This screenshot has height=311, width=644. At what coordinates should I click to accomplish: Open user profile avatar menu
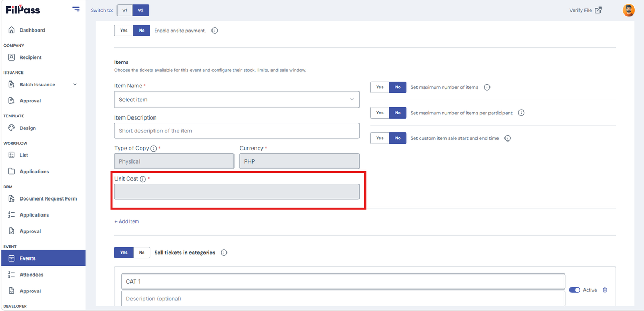click(628, 10)
